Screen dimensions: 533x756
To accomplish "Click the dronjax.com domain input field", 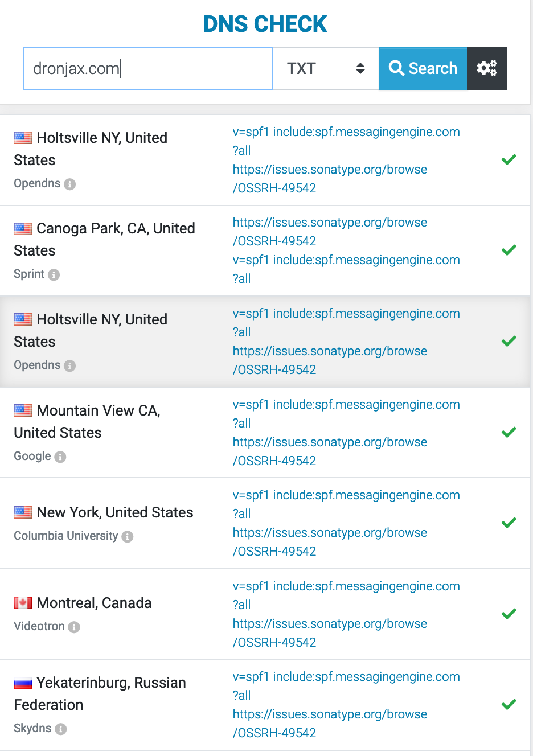I will [x=147, y=68].
